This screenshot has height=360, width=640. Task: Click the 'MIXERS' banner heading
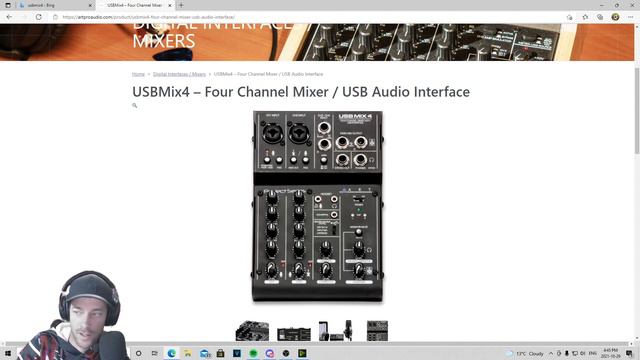tap(164, 41)
